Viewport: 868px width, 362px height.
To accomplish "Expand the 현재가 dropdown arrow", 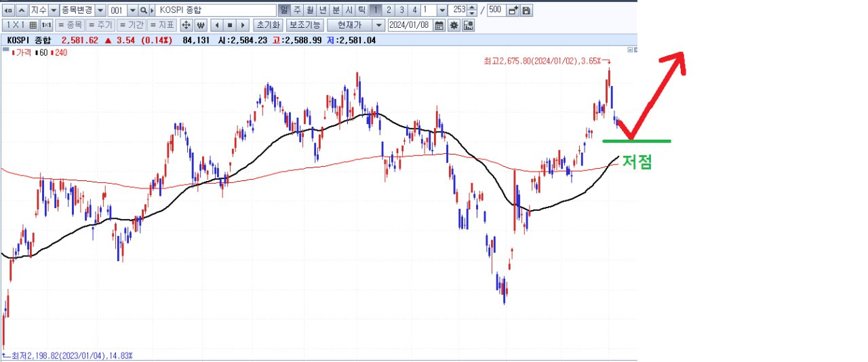I will tap(379, 25).
